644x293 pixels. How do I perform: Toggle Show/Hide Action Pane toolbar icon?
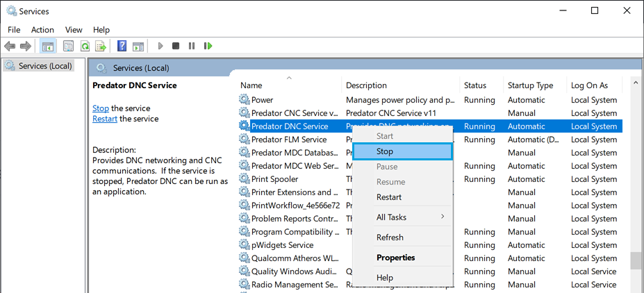click(138, 46)
